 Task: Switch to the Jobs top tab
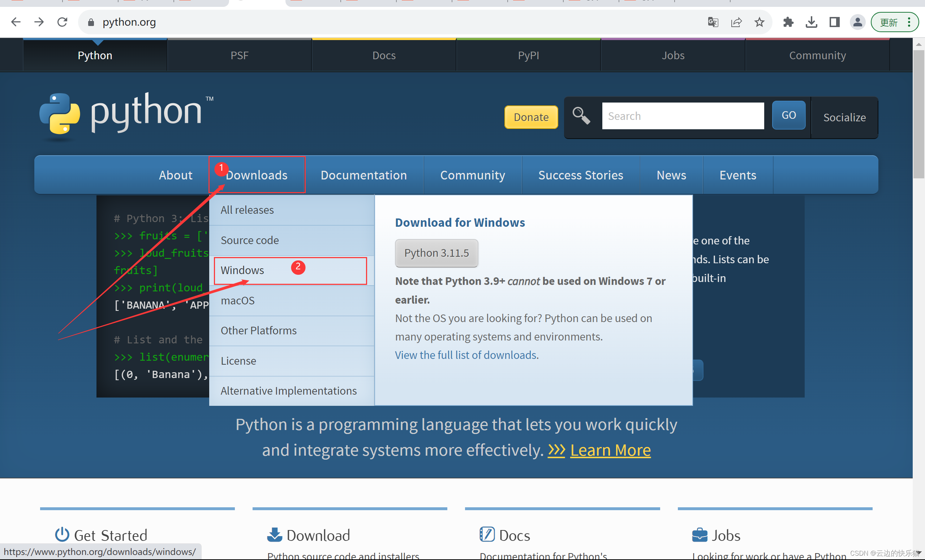[x=673, y=56]
